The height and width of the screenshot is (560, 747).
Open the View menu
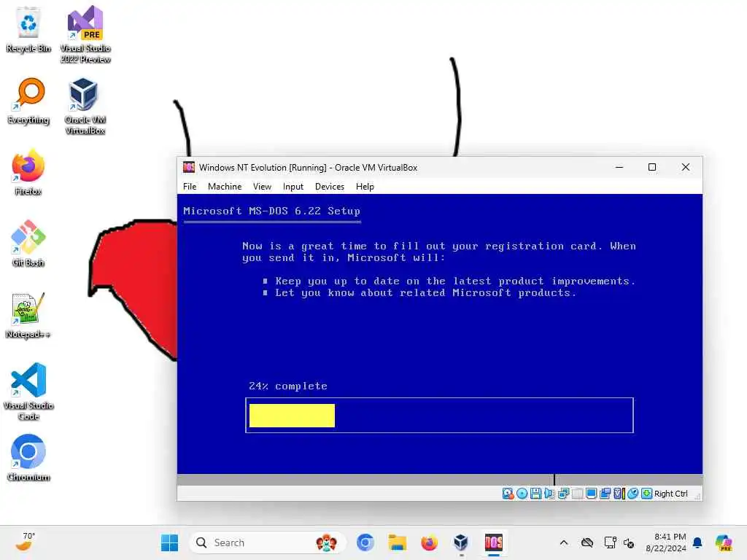point(262,187)
